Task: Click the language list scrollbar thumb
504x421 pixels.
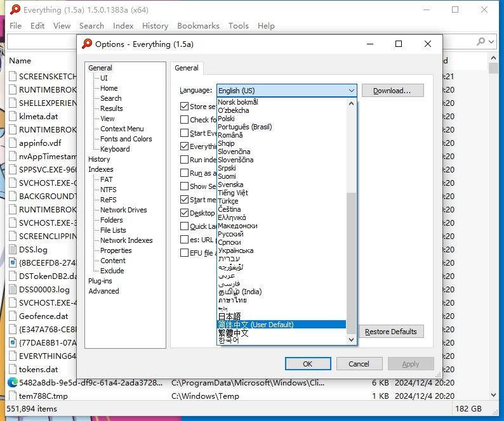Action: pos(351,263)
